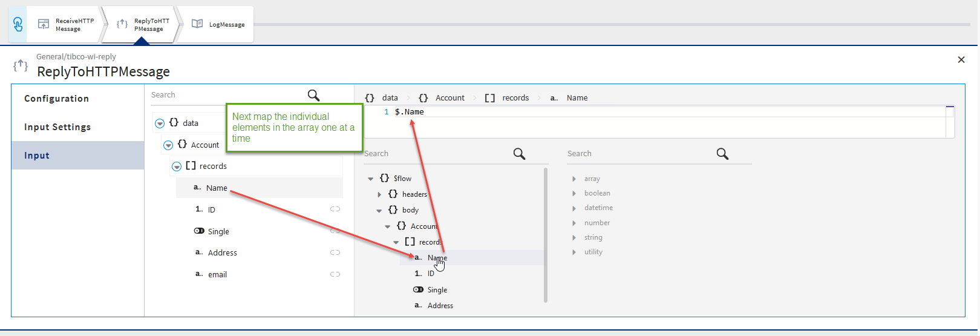This screenshot has height=336, width=980.
Task: Click records breadcrumb in mapper path
Action: click(515, 97)
